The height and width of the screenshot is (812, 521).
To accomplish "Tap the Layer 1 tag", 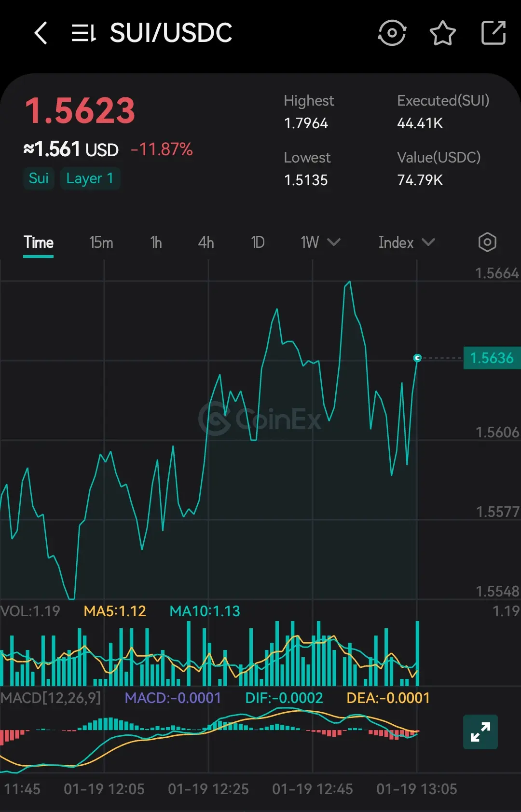I will (90, 178).
